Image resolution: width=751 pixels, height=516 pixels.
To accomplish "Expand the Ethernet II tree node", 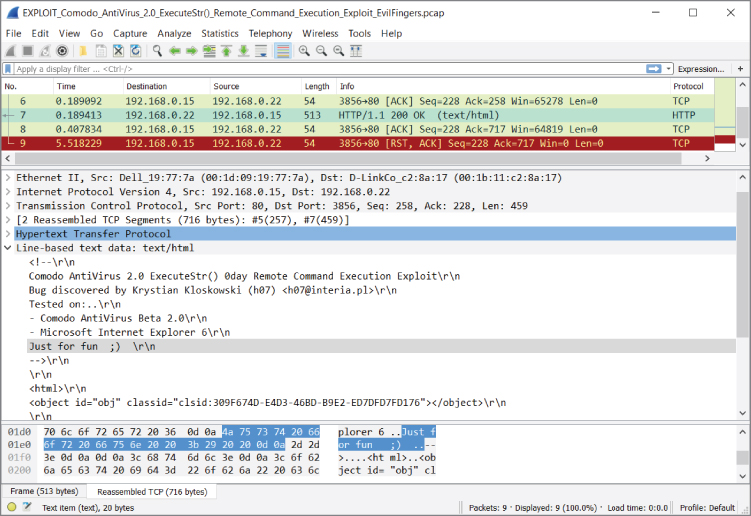I will [x=8, y=178].
